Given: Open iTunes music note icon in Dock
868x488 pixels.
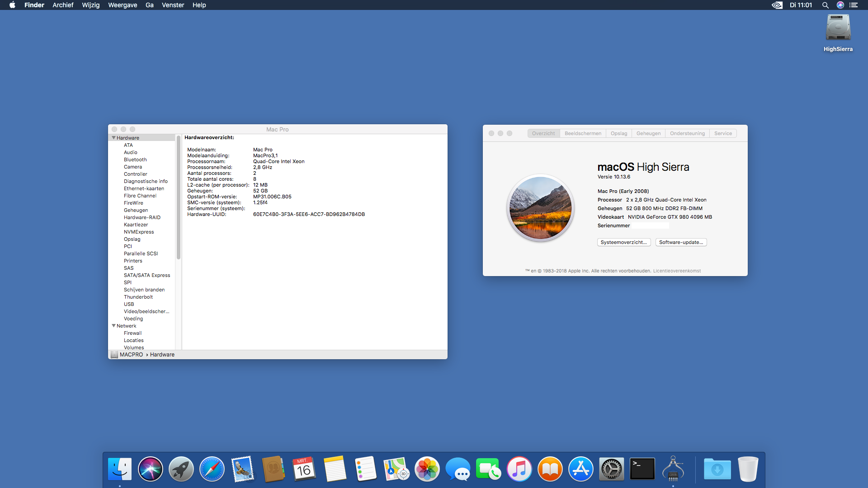Looking at the screenshot, I should point(519,469).
